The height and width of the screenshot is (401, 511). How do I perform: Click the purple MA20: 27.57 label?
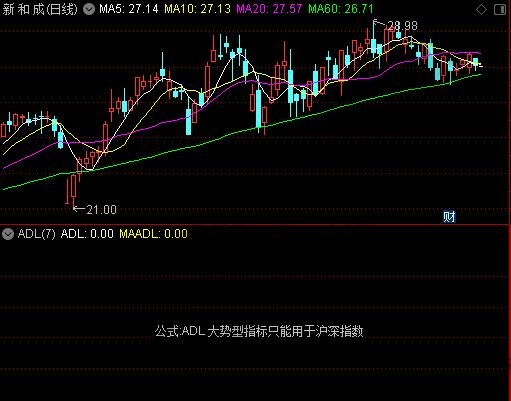click(269, 9)
